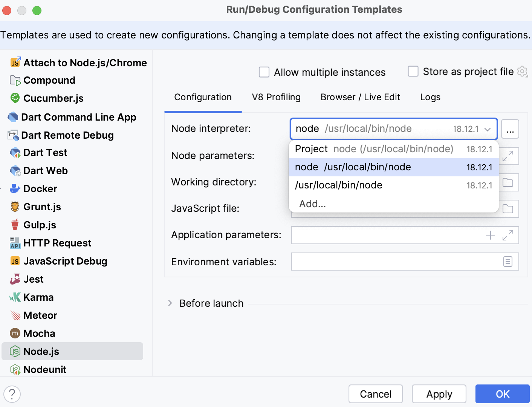Select node /usr/local/bin/node from interpreter list
Viewport: 532px width, 407px height.
[x=353, y=167]
